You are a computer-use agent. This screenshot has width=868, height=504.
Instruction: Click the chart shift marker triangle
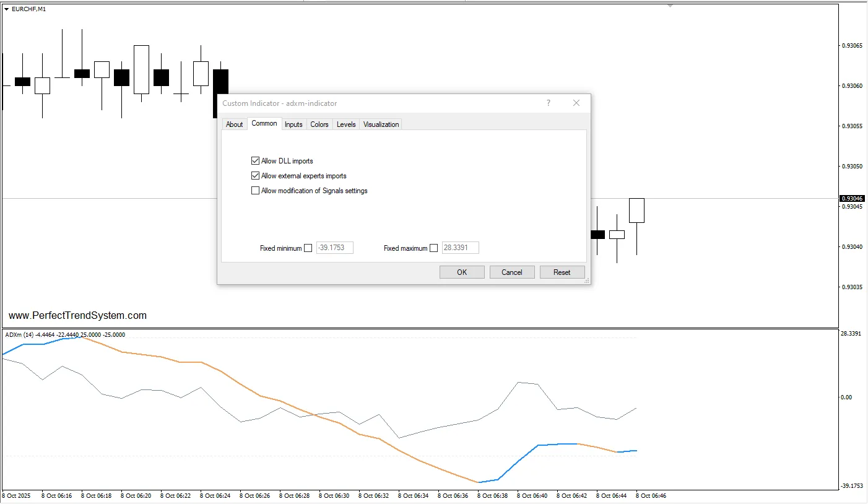(670, 6)
